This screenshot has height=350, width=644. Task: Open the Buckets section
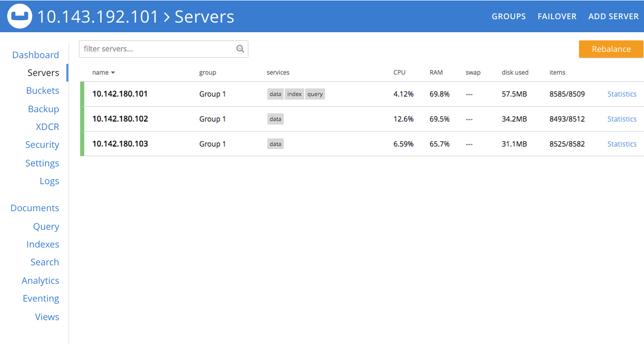[42, 90]
